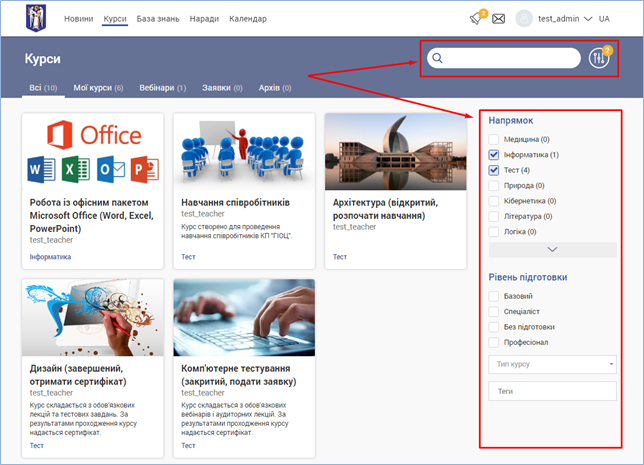Open the Навчання співробітників course title

(236, 201)
